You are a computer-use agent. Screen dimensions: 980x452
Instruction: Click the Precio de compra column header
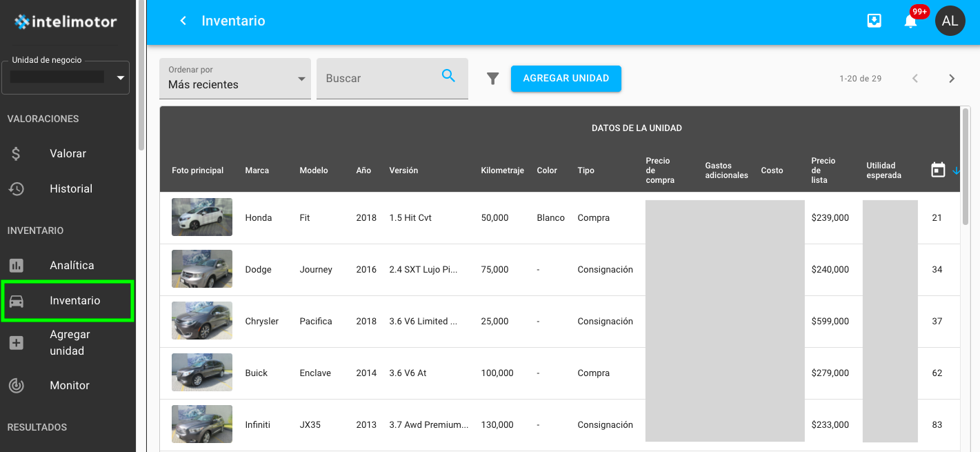coord(660,170)
